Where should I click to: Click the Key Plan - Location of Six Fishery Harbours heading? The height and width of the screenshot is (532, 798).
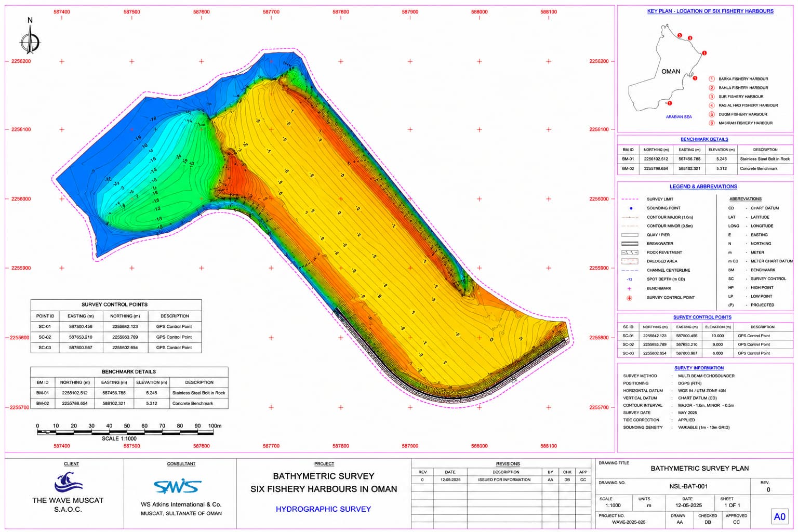(710, 11)
